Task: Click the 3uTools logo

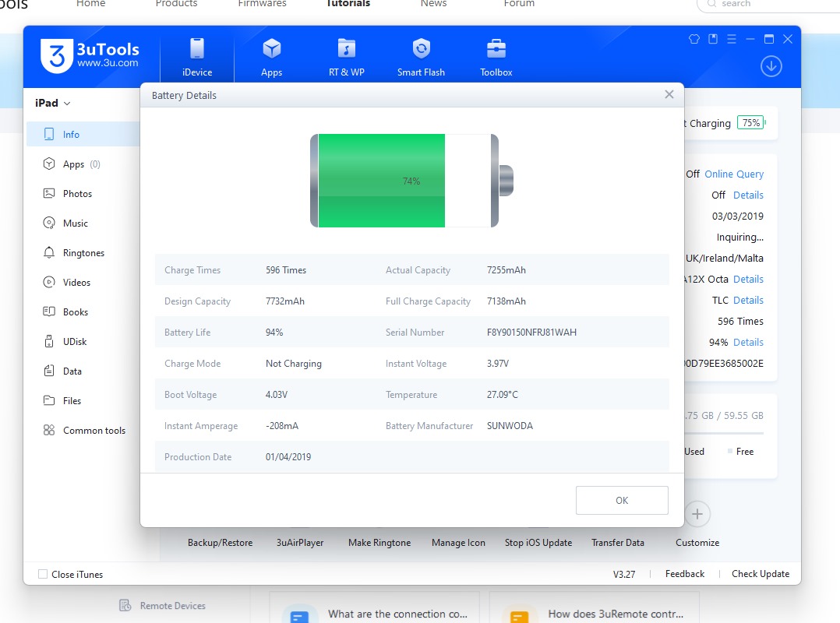Action: [90, 55]
